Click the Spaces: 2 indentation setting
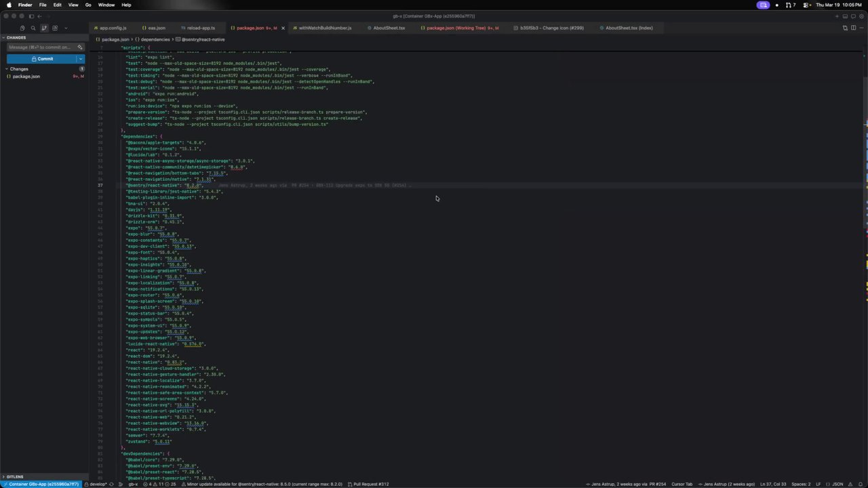This screenshot has width=868, height=488. pyautogui.click(x=801, y=484)
